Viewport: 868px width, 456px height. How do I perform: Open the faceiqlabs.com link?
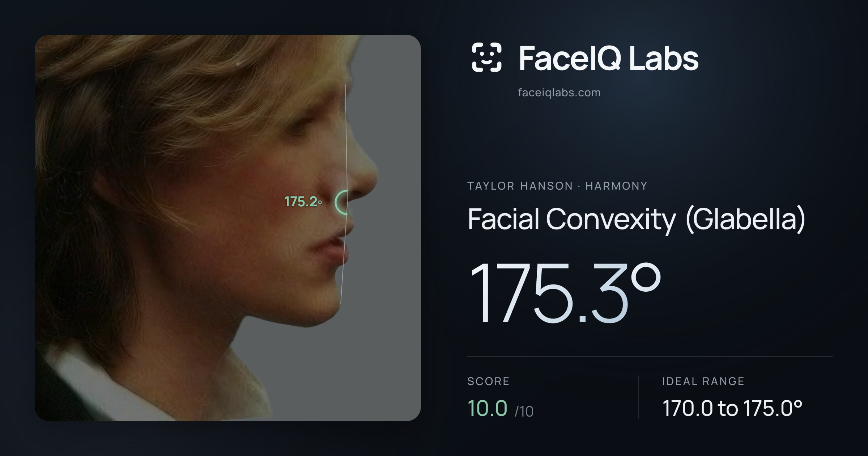[x=559, y=93]
